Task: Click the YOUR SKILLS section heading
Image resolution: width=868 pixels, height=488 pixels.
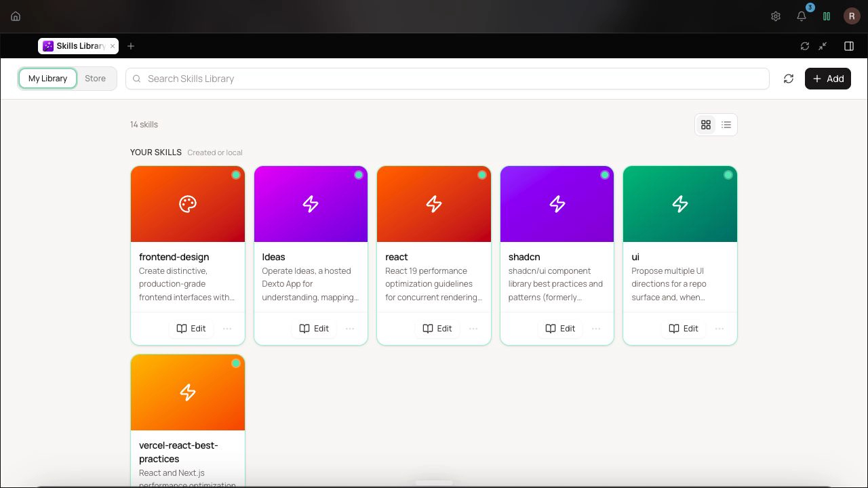Action: (x=156, y=152)
